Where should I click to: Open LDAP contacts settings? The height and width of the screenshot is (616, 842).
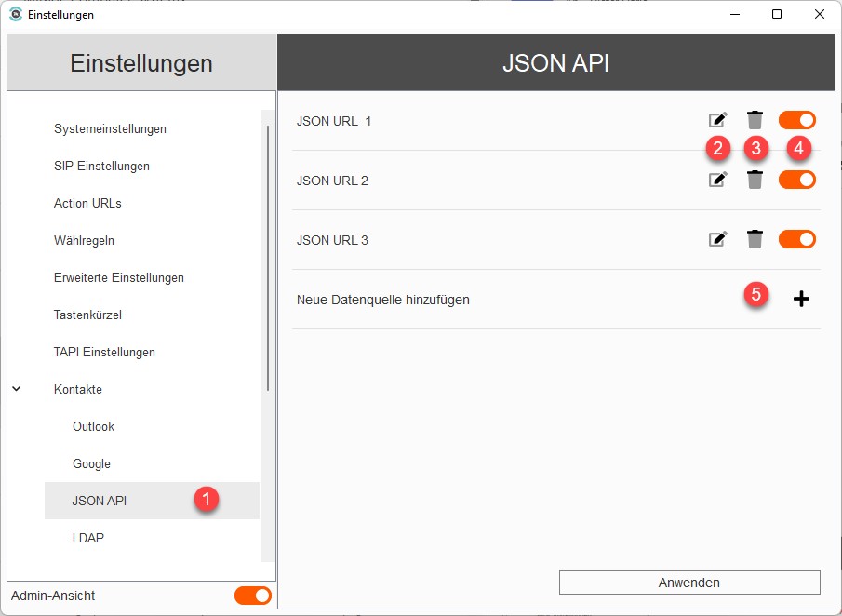coord(88,538)
